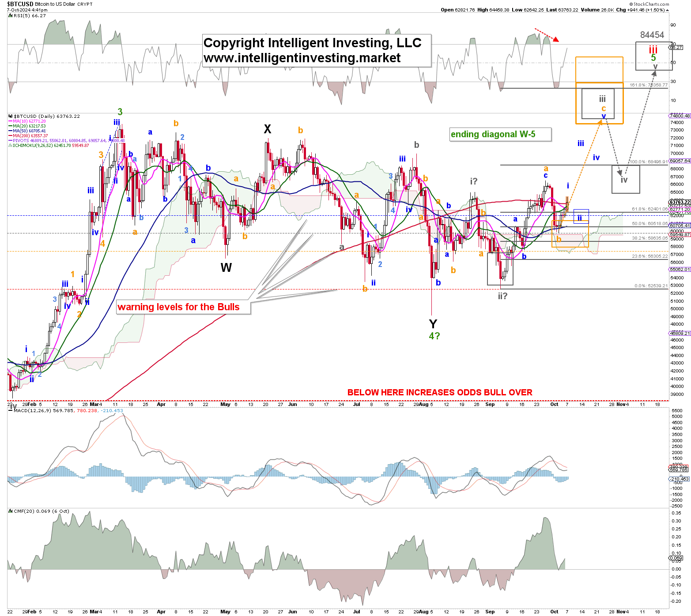Click the www.intelligentinvesting.market address
Screen dimensions: 691x616
coord(302,58)
